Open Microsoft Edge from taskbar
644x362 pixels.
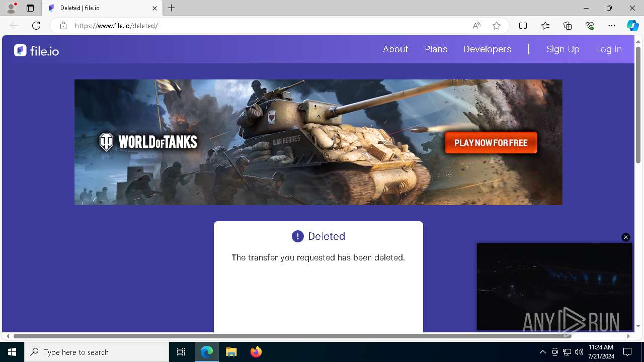[x=207, y=352]
